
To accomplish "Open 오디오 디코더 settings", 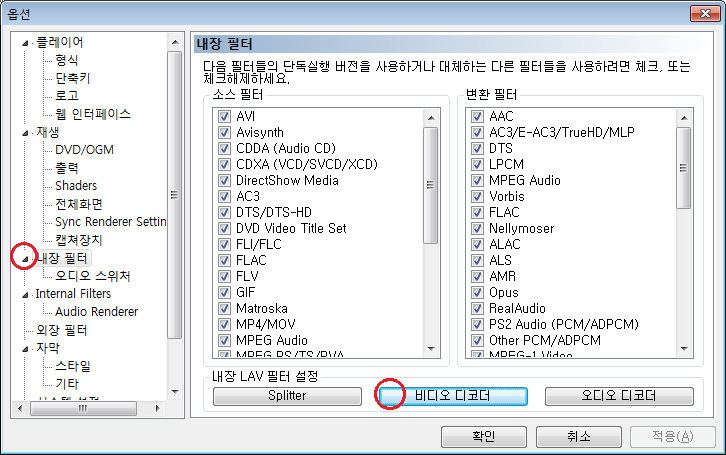I will pos(619,396).
